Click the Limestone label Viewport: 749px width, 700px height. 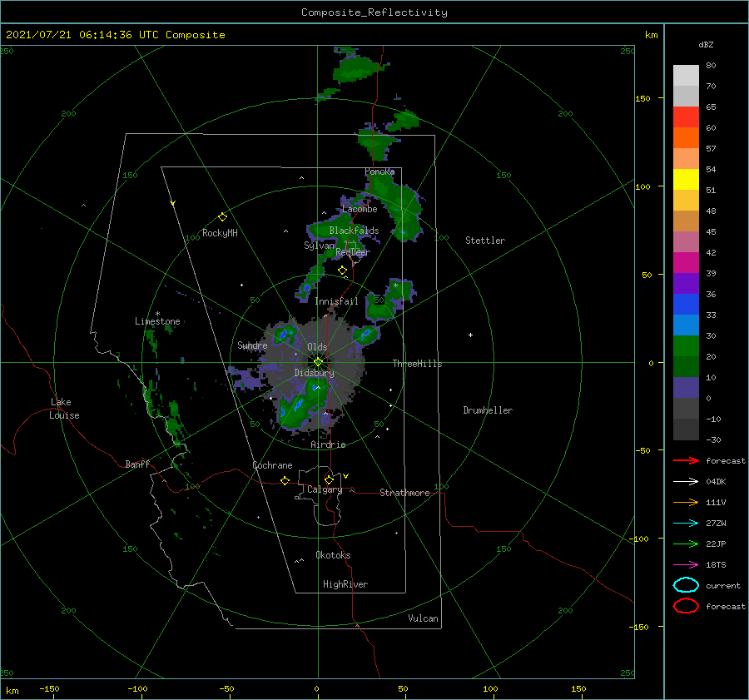point(157,321)
